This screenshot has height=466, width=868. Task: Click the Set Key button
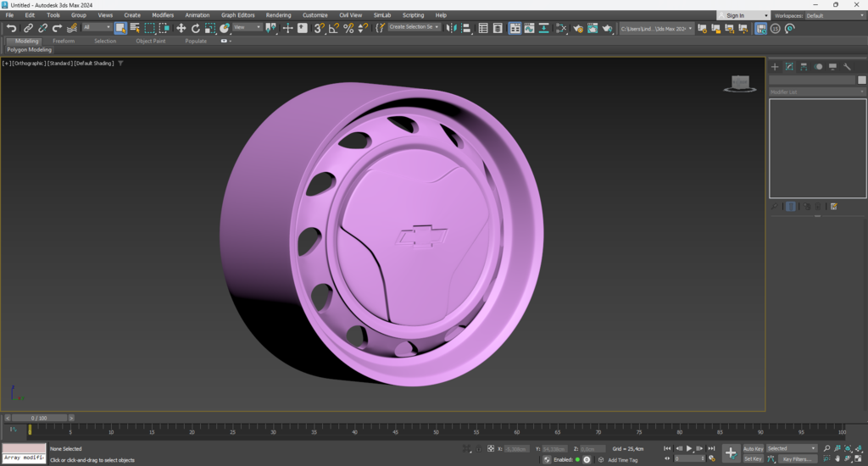[753, 459]
